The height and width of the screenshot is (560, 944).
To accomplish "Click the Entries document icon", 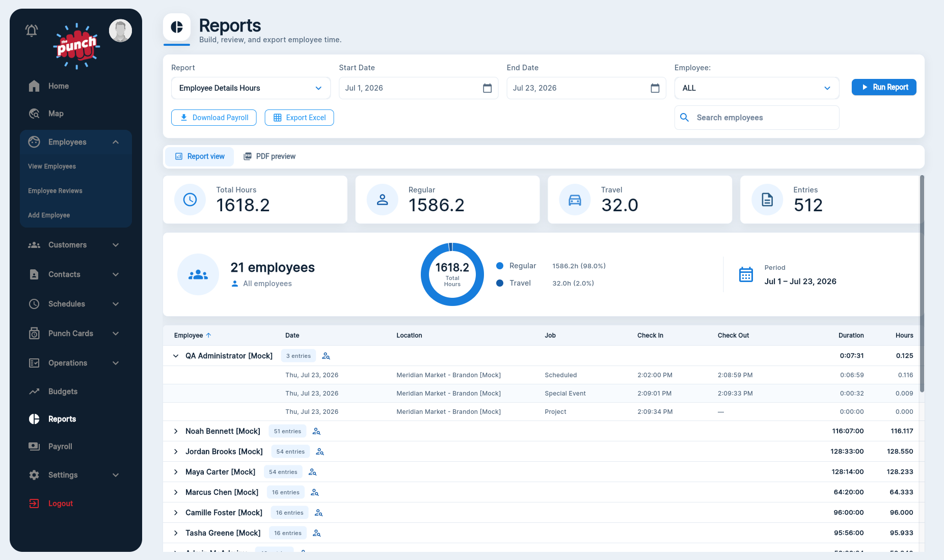I will tap(767, 200).
